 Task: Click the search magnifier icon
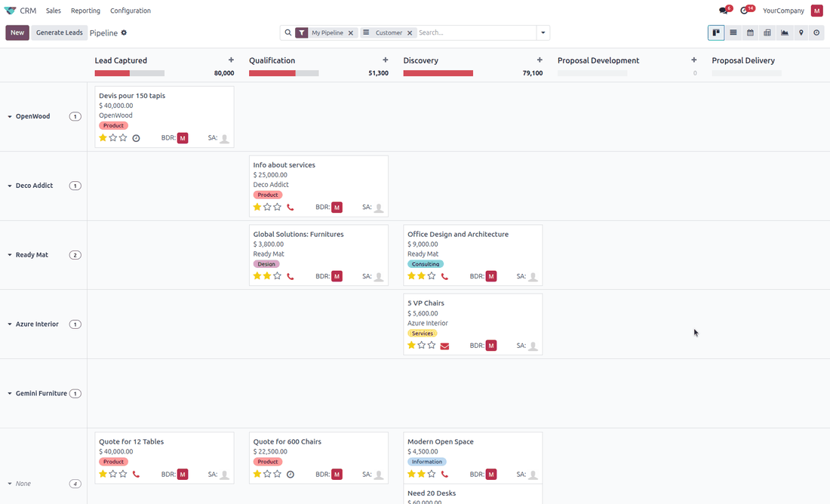pos(288,33)
